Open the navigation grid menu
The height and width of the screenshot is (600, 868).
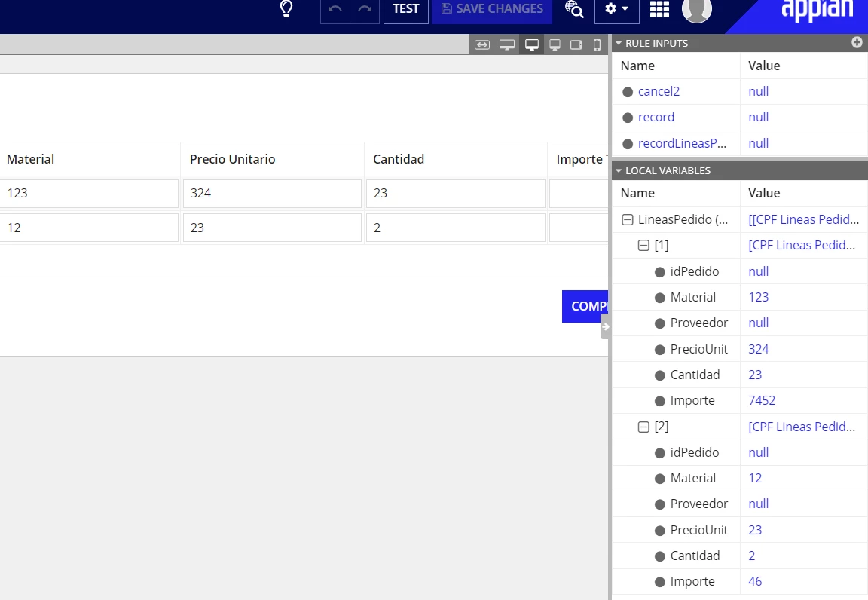tap(659, 9)
